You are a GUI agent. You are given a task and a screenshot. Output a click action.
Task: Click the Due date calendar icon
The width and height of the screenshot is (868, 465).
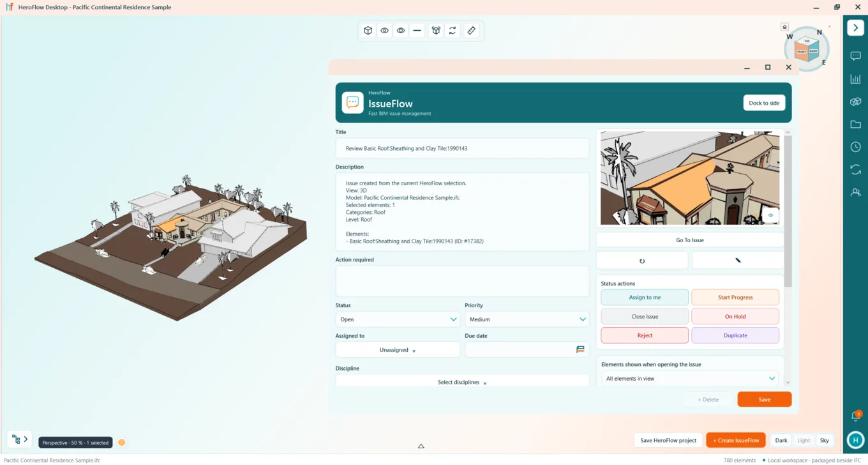pos(580,350)
